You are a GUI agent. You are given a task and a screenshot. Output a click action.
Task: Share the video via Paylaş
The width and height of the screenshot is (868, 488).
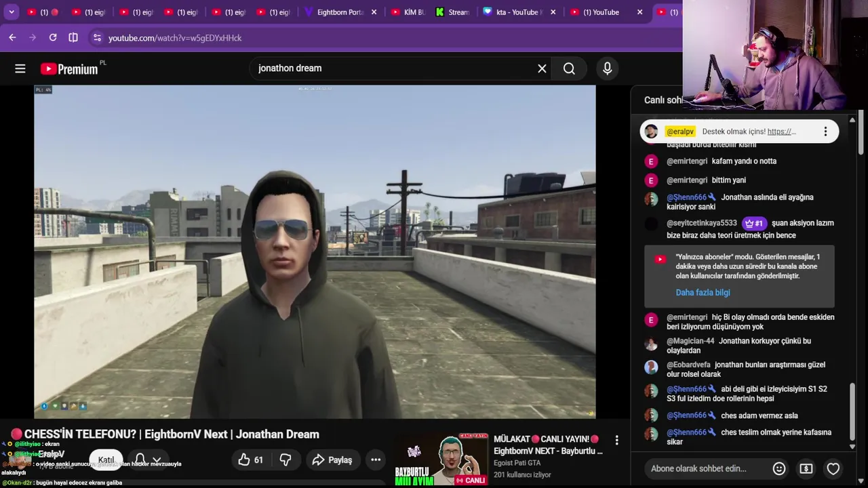coord(332,460)
